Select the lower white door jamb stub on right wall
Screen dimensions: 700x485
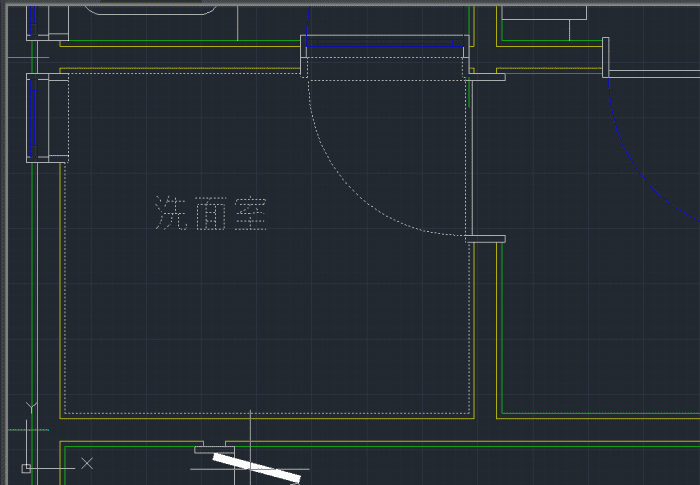point(485,239)
